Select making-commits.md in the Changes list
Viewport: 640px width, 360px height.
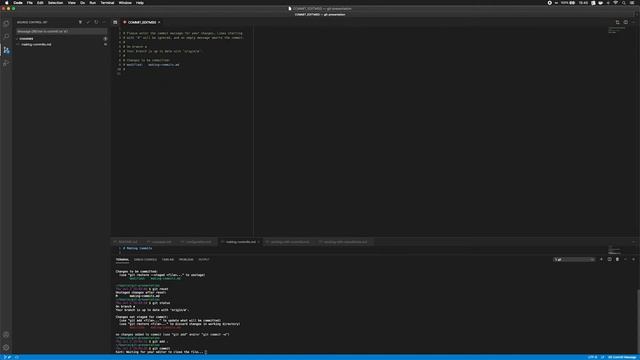[36, 44]
